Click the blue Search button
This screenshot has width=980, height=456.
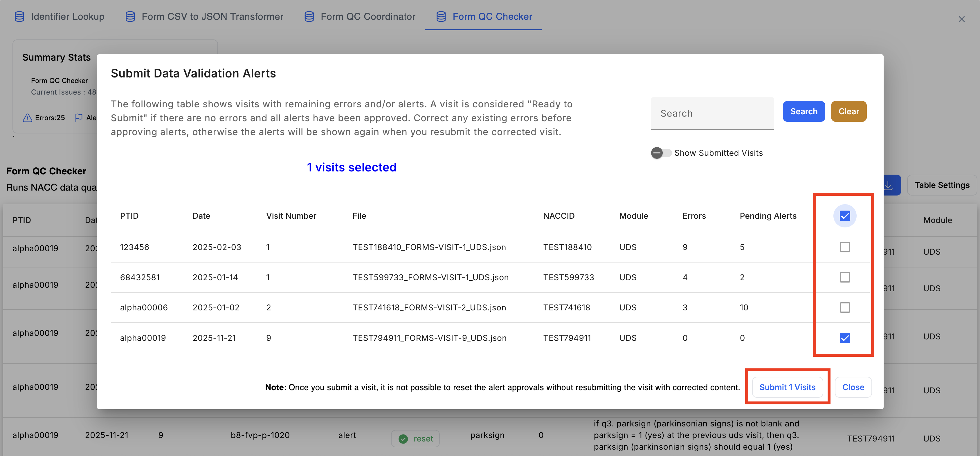pos(804,111)
